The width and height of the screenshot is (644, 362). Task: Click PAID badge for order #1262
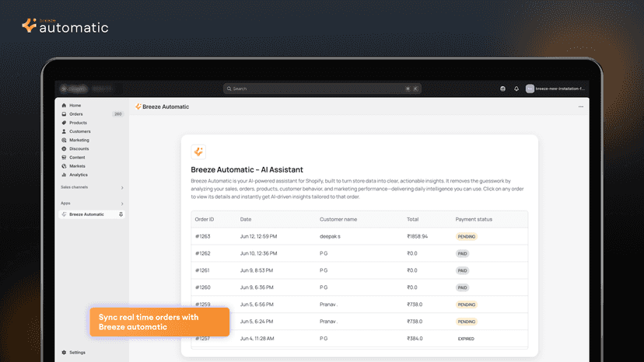click(463, 254)
